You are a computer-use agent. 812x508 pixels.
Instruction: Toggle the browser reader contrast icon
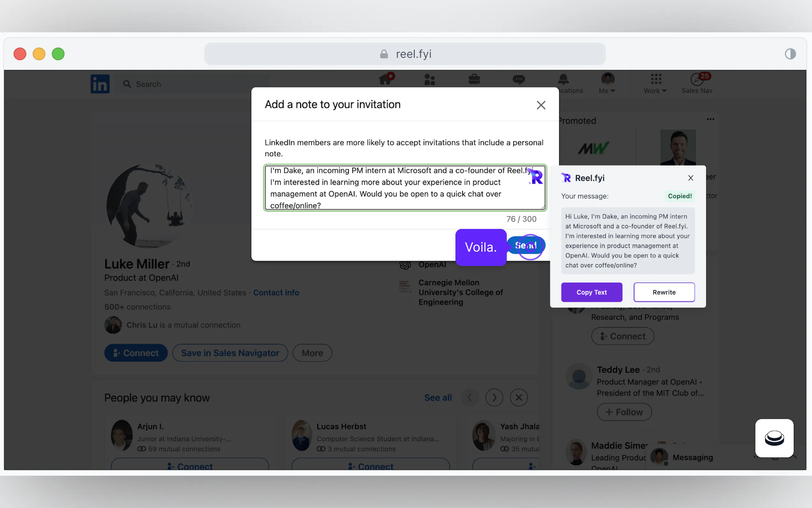[x=790, y=54]
